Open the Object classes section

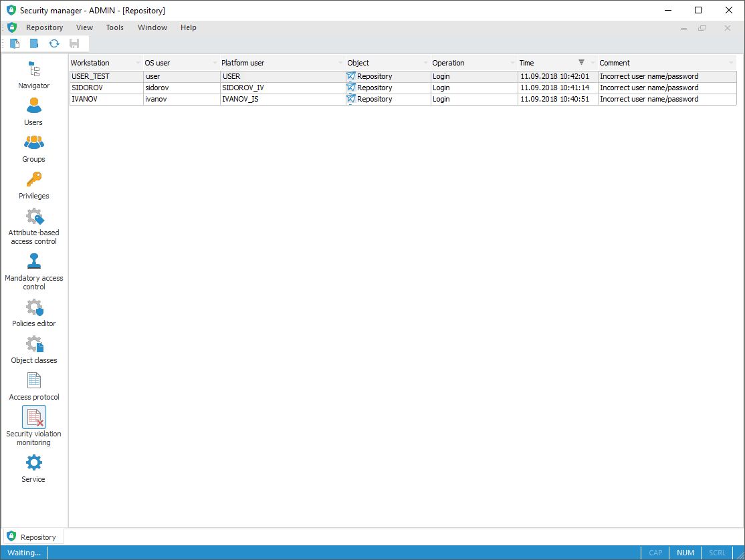[x=33, y=349]
